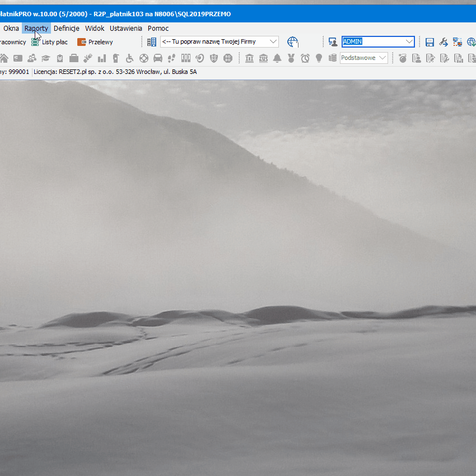The height and width of the screenshot is (476, 476).
Task: Click the rolled diploma icon
Action: pos(88,58)
